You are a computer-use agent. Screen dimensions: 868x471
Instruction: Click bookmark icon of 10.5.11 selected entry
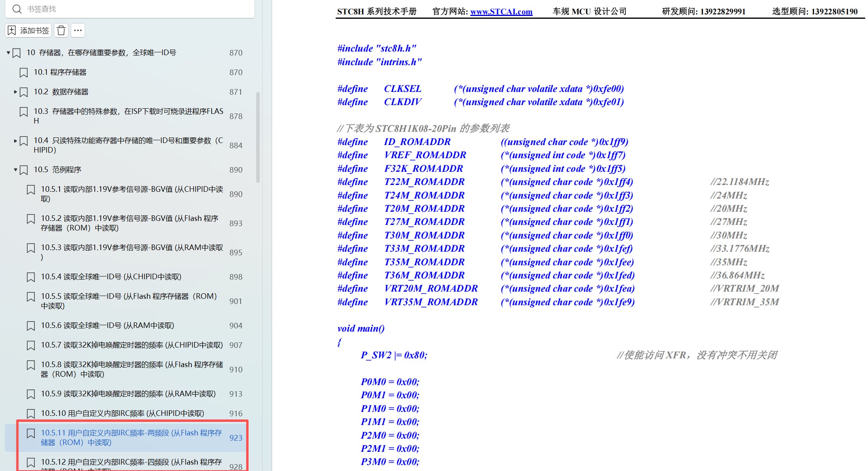[31, 433]
